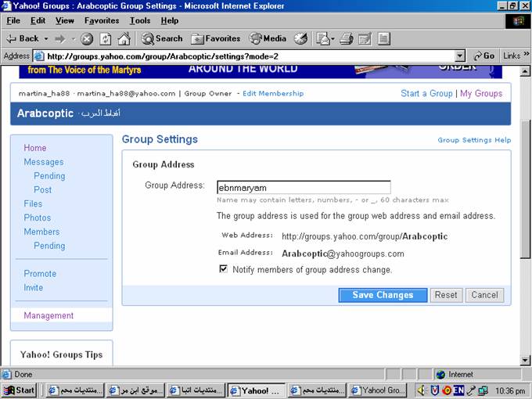Viewport: 532px width, 399px height.
Task: Click the Discuss toolbar icon
Action: [x=383, y=39]
